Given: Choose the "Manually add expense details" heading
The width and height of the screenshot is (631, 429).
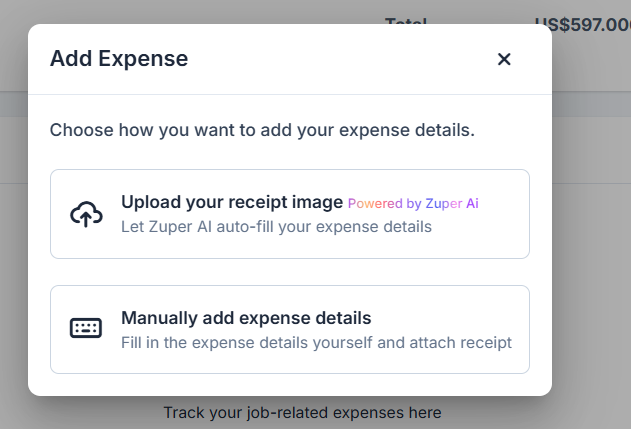Looking at the screenshot, I should [246, 318].
